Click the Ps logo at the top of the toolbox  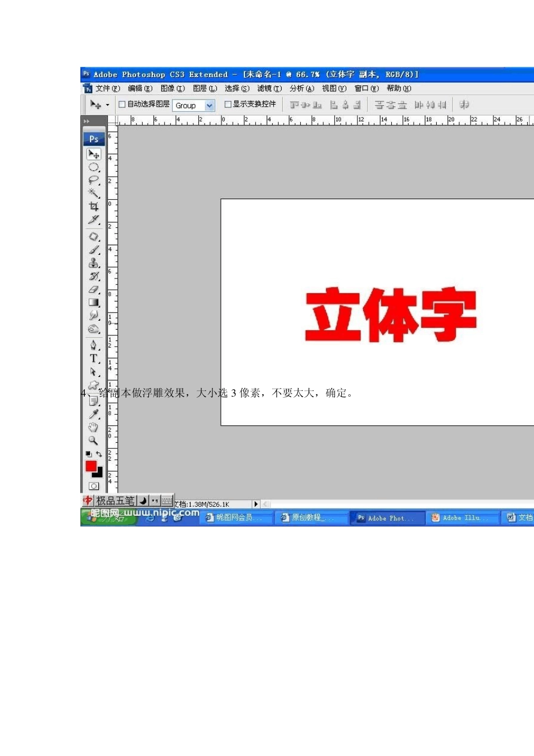pyautogui.click(x=94, y=139)
